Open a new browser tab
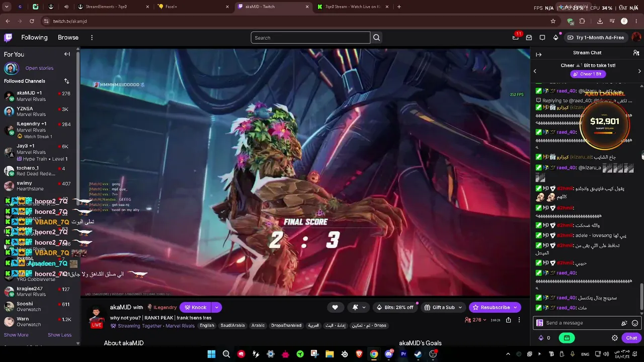 (399, 7)
